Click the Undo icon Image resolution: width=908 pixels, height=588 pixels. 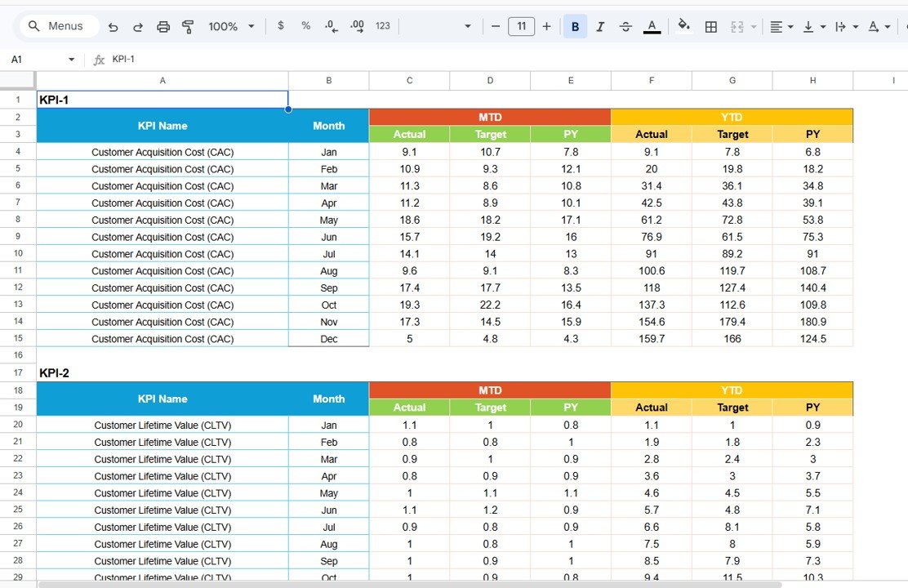[113, 25]
